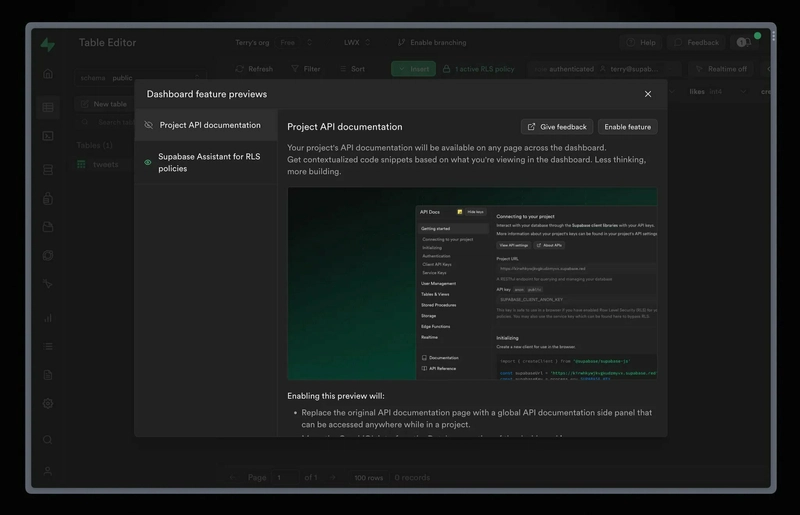The image size is (800, 515).
Task: Click the New table button
Action: coord(104,104)
